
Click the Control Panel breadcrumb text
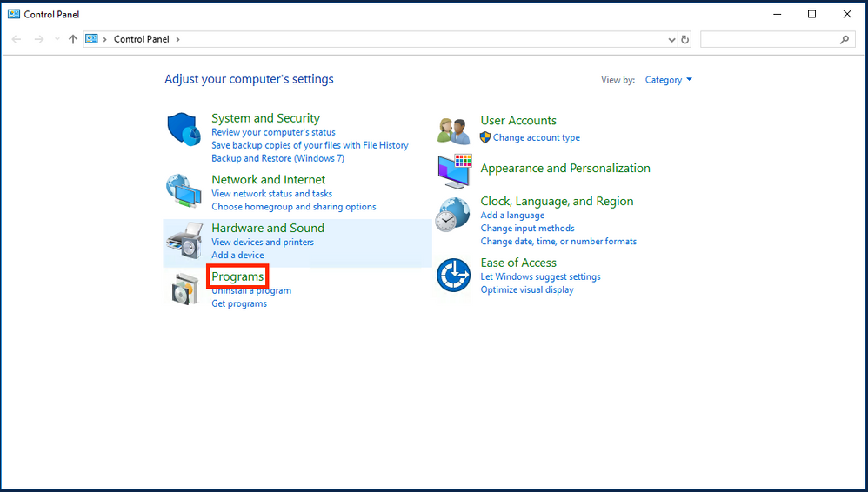[x=141, y=39]
